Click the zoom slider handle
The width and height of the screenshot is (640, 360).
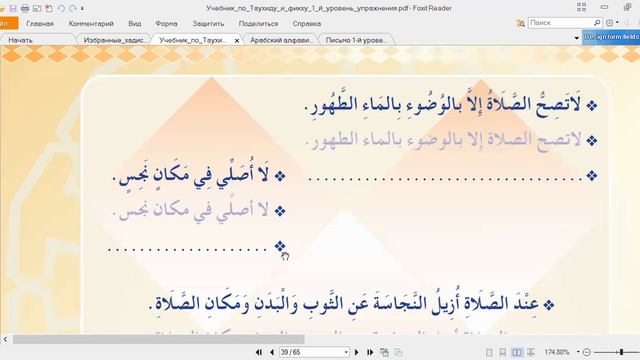(621, 352)
